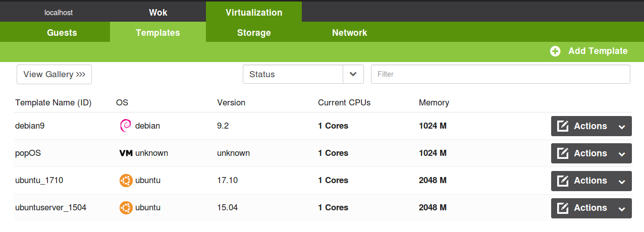Click the edit pencil icon on popOS Actions

(x=563, y=153)
